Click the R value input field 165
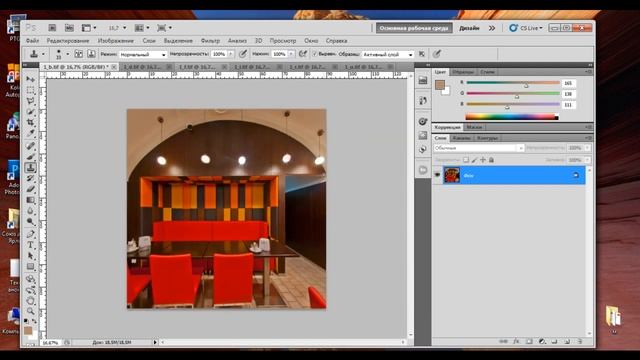This screenshot has width=640, height=360. click(x=569, y=83)
